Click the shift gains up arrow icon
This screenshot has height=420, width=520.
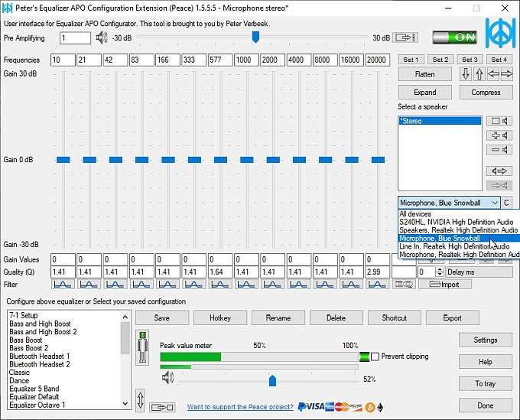(479, 74)
